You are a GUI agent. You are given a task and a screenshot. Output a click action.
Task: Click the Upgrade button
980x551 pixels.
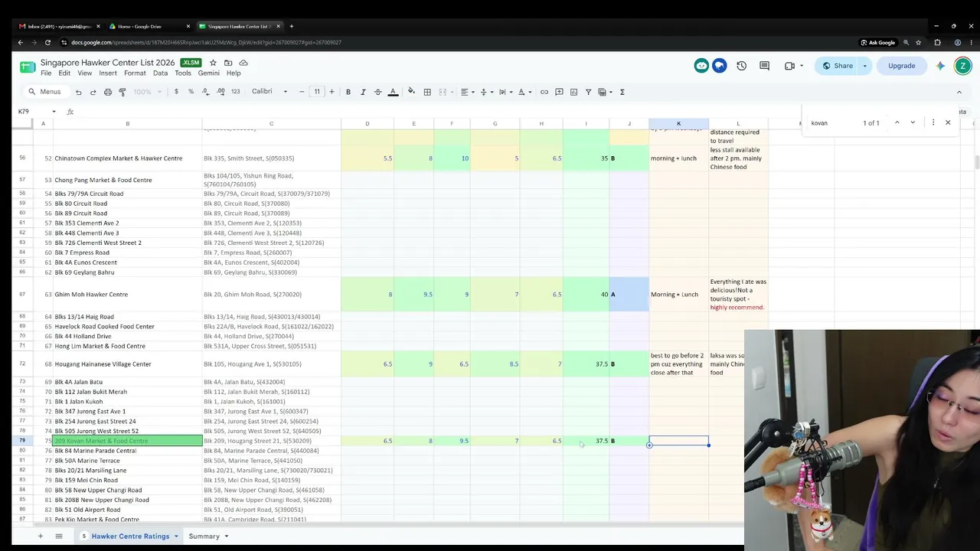click(x=901, y=66)
